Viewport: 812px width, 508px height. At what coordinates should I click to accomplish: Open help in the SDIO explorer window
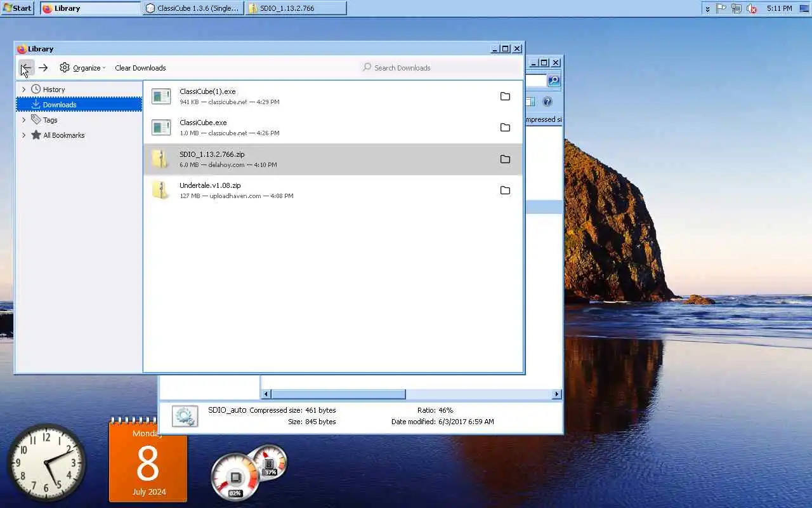click(547, 102)
